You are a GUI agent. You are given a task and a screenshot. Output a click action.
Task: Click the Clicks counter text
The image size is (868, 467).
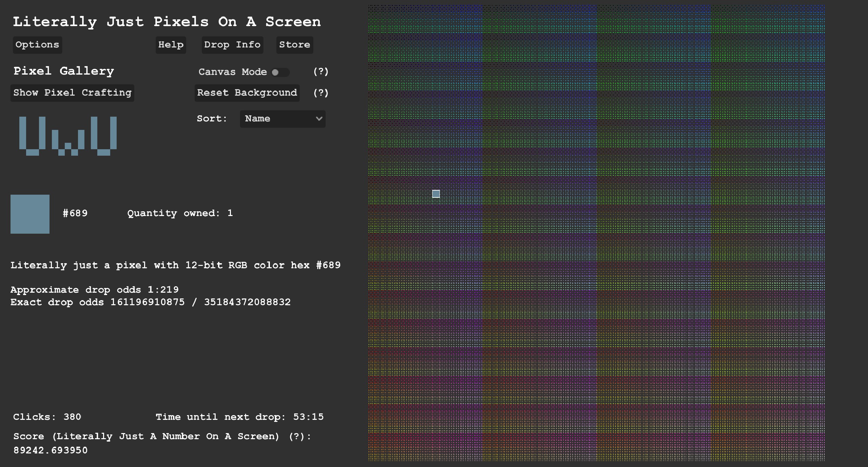(47, 417)
